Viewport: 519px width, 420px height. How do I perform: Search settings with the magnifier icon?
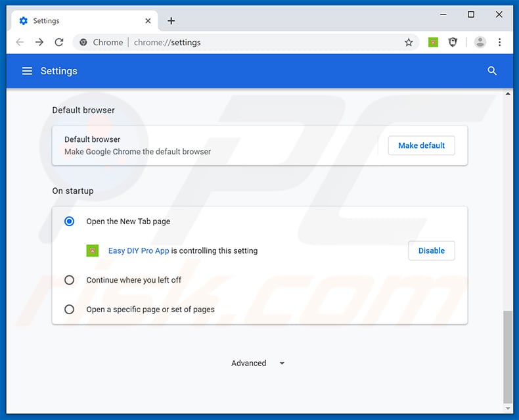492,70
